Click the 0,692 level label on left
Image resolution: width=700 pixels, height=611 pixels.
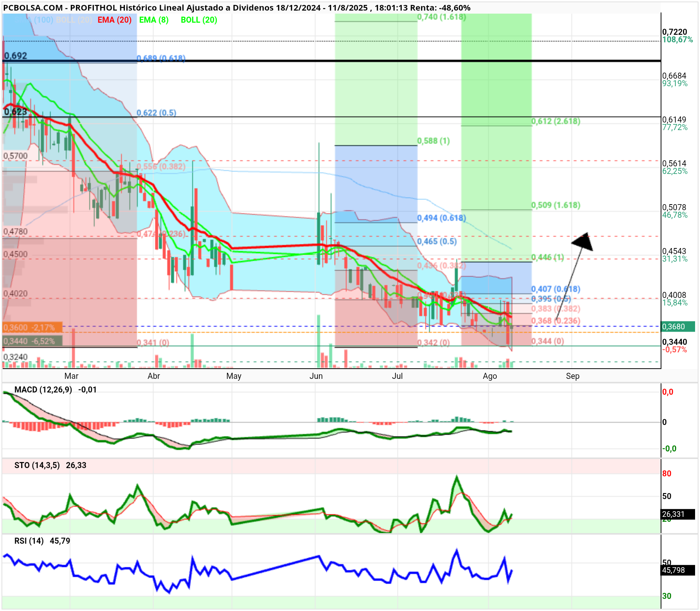[16, 56]
